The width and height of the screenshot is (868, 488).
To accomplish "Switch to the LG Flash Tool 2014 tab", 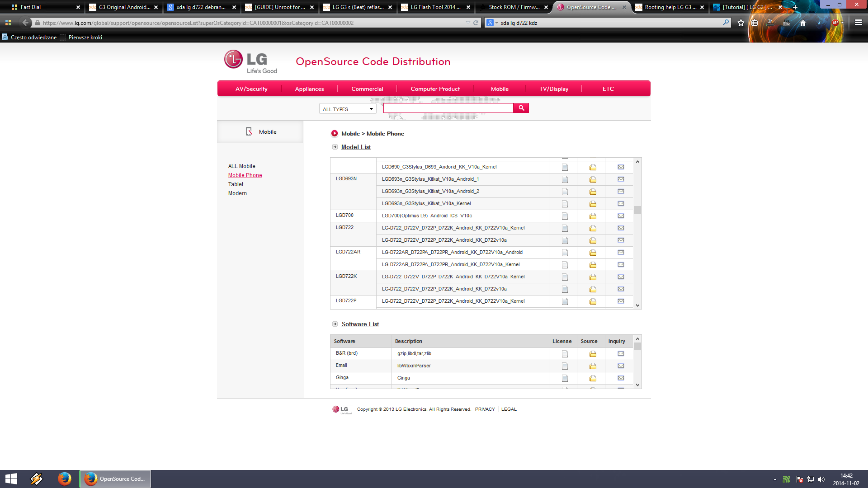I will (435, 7).
